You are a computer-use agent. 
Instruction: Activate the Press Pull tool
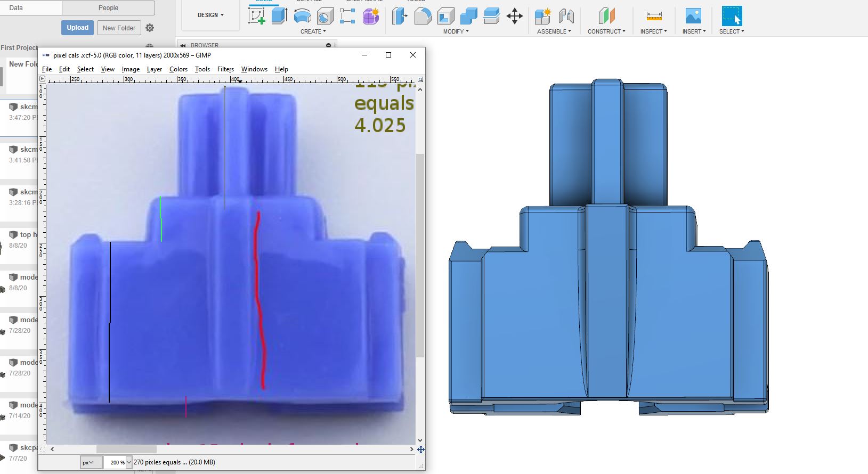point(400,16)
